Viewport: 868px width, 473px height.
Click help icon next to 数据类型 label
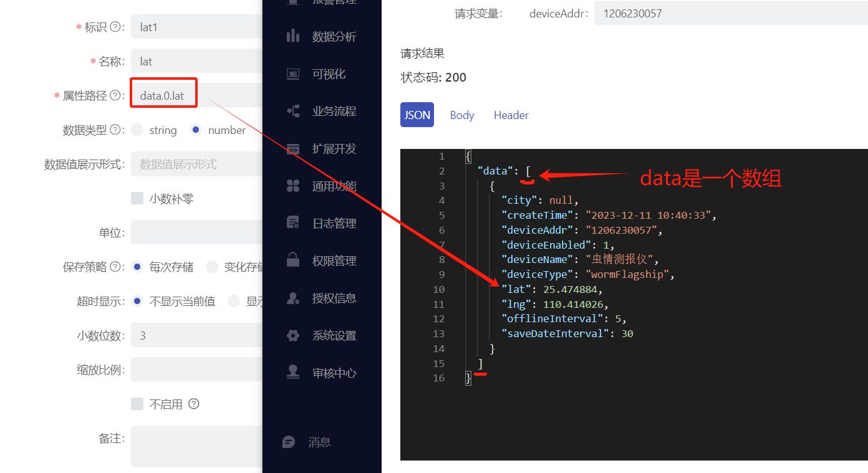[x=115, y=130]
